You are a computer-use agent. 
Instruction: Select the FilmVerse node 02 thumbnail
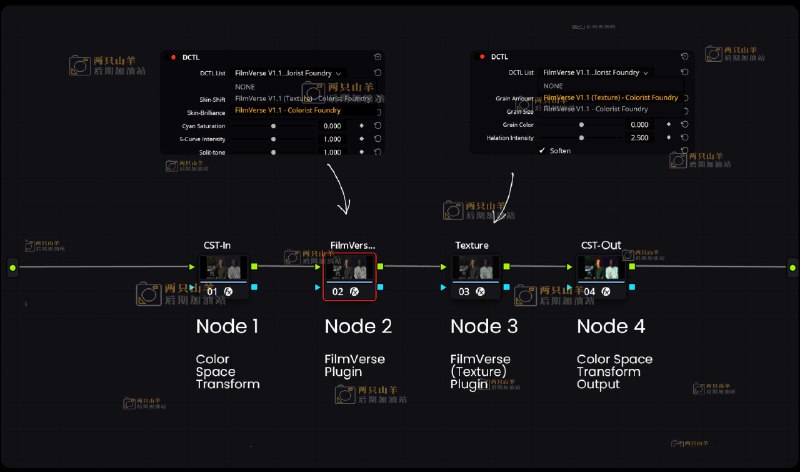(349, 269)
